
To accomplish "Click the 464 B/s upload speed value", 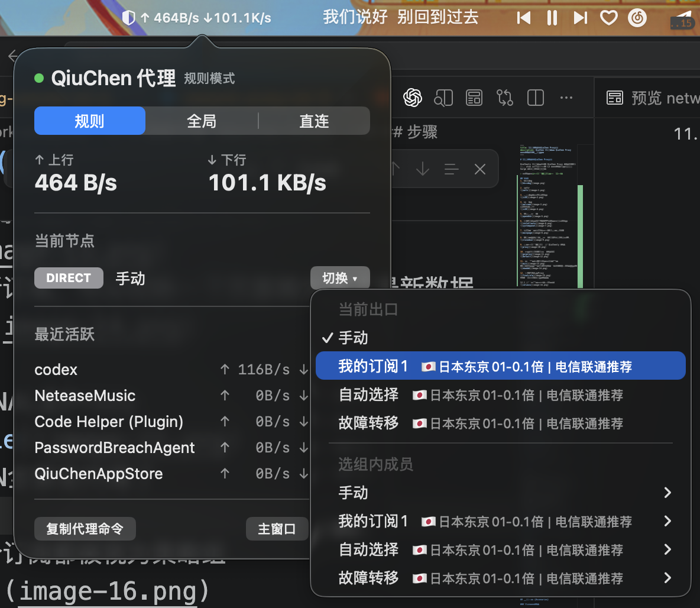I will tap(76, 183).
